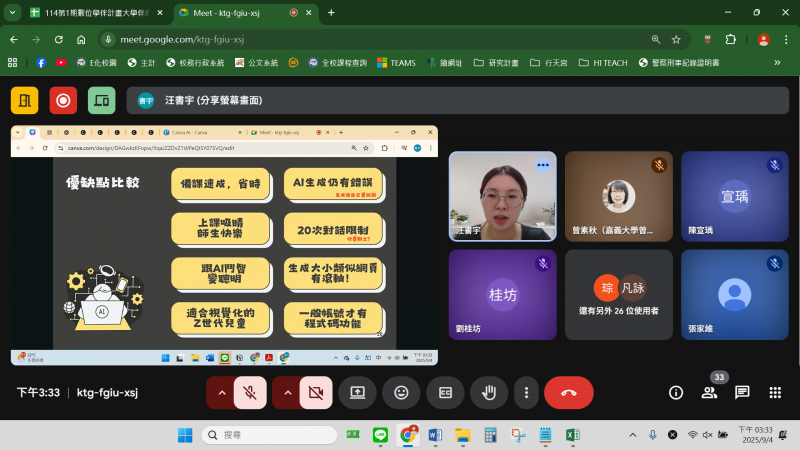The width and height of the screenshot is (800, 450).
Task: Open more options three-dot menu
Action: point(527,393)
